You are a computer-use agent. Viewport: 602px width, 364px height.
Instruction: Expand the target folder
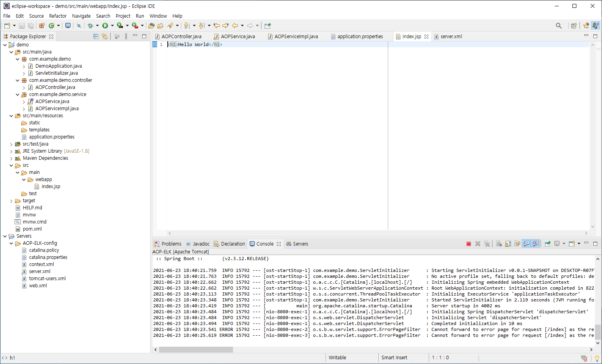(11, 200)
